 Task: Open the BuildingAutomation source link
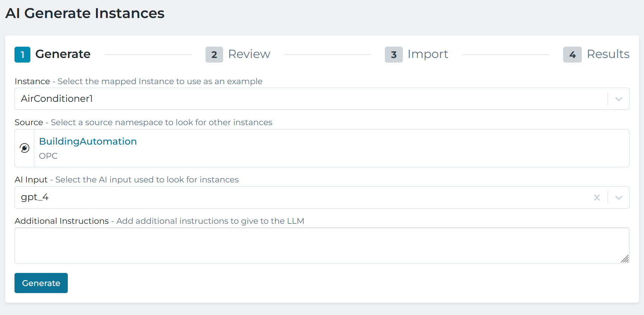coord(88,141)
